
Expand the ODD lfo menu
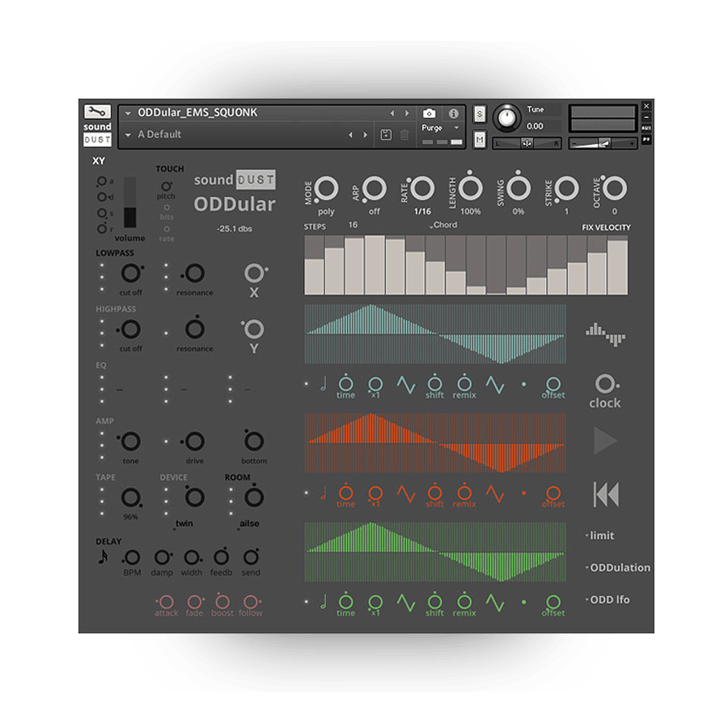(607, 599)
